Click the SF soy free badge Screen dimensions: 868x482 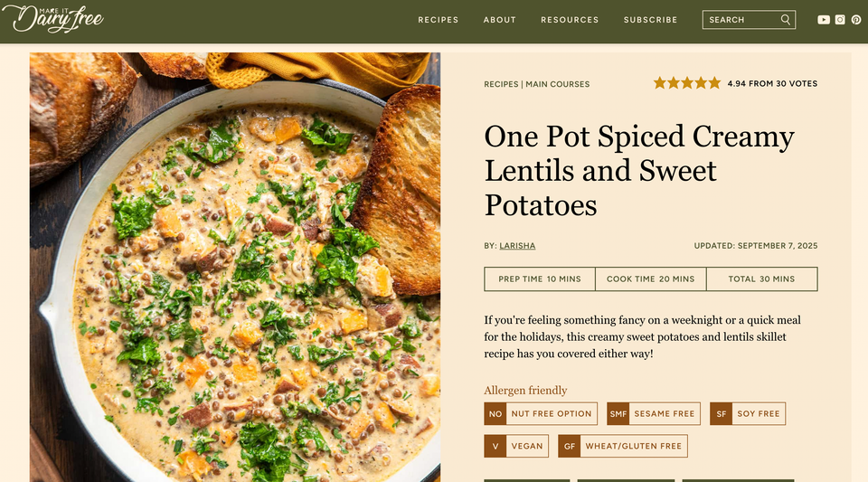[721, 414]
